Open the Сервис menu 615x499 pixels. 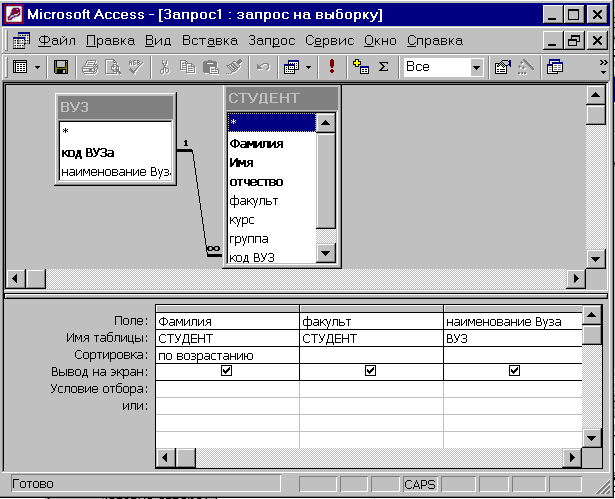click(329, 41)
